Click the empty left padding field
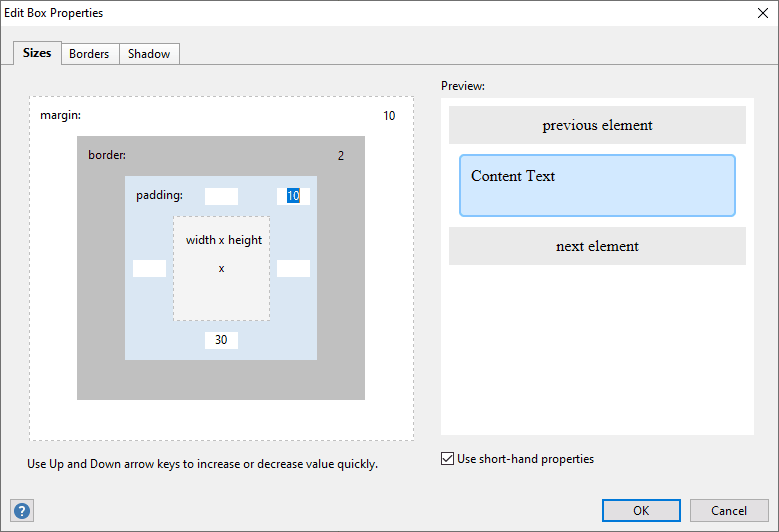The image size is (779, 532). point(149,268)
